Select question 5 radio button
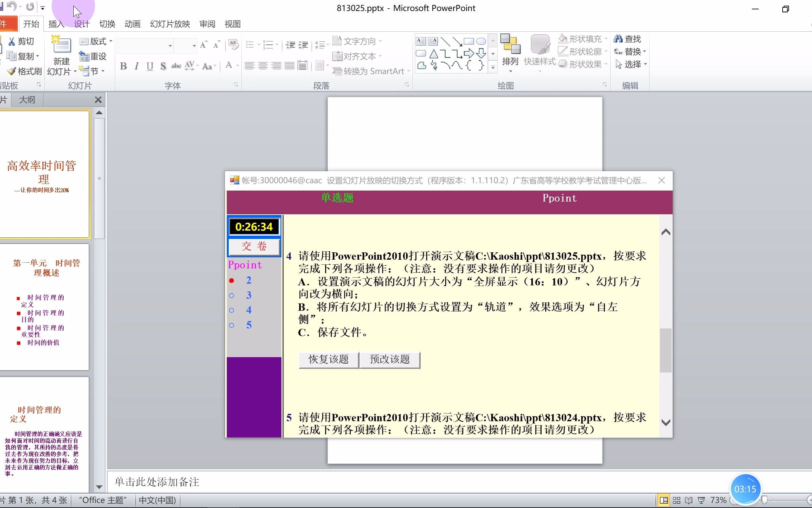 (x=232, y=325)
